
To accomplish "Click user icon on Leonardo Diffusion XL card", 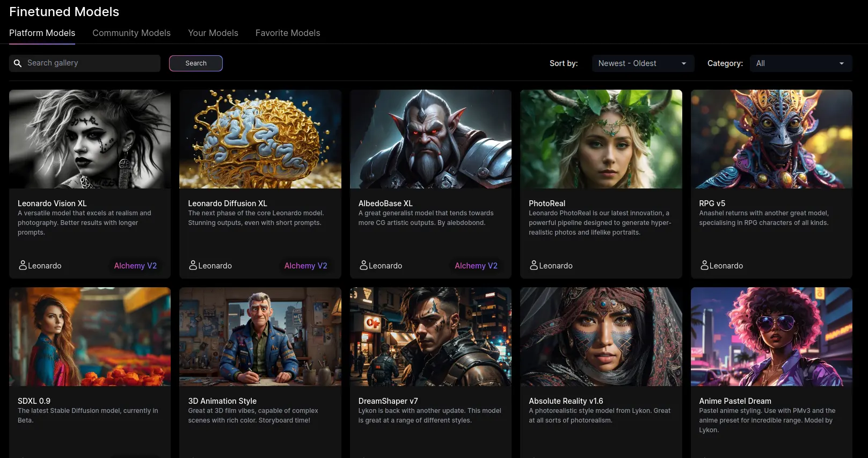I will point(193,265).
